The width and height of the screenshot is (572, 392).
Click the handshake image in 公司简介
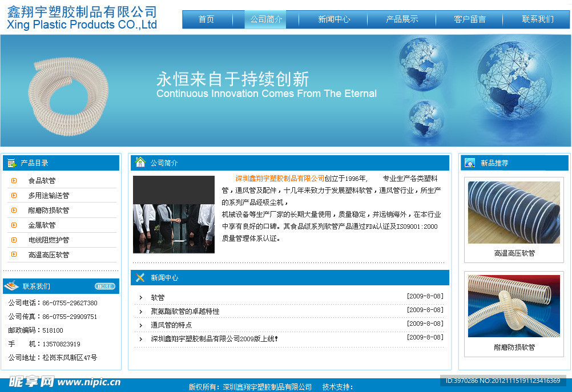(x=174, y=215)
